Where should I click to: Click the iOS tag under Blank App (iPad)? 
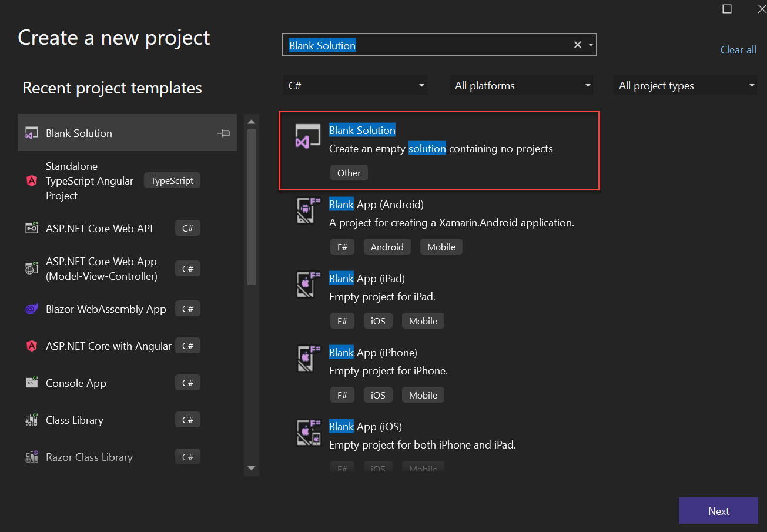378,321
